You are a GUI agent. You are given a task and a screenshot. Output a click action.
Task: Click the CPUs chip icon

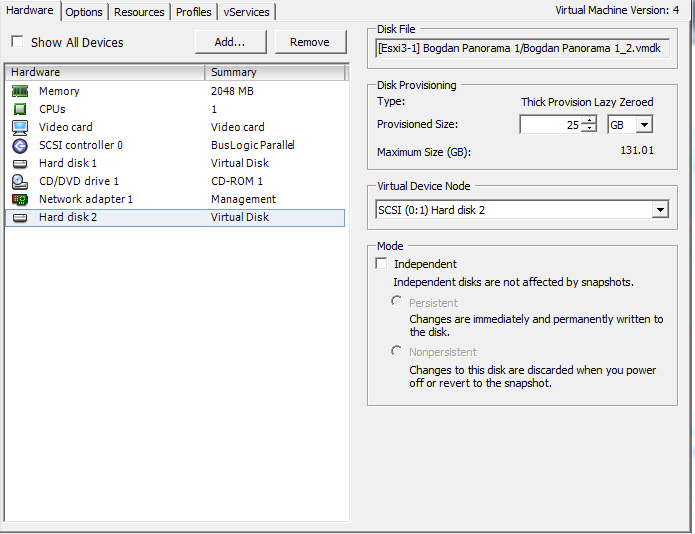[x=20, y=109]
